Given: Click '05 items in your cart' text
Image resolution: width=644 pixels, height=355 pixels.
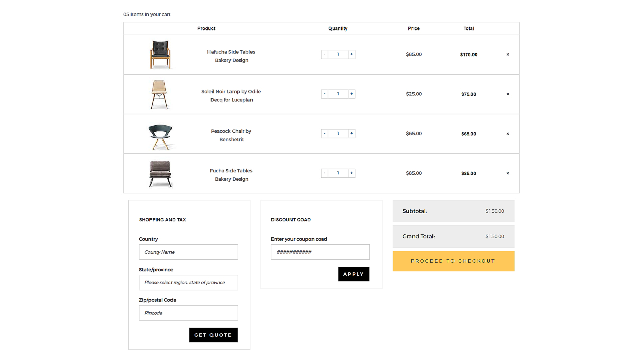Looking at the screenshot, I should (x=147, y=14).
